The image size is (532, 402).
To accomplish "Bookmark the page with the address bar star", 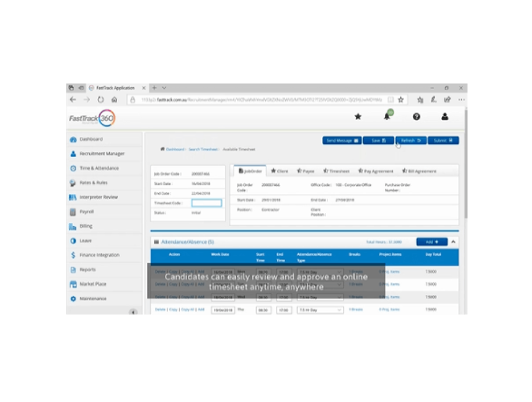I will [x=401, y=100].
